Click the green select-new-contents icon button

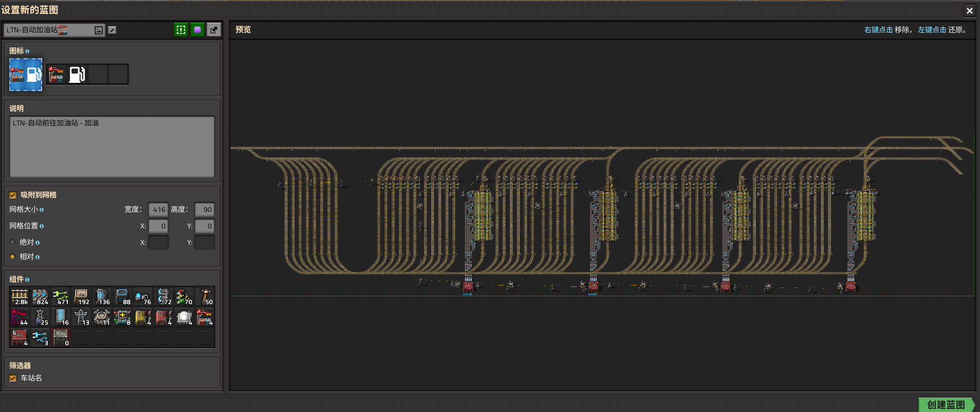coord(181,30)
